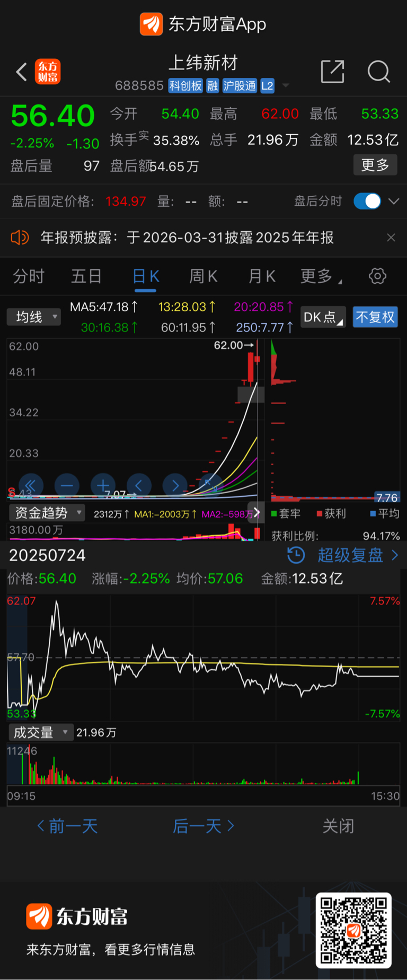
Task: Tap the replay history clock icon
Action: tap(296, 555)
